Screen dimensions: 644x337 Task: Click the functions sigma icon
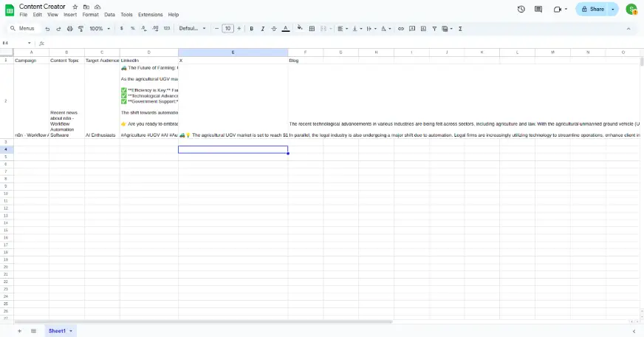461,29
